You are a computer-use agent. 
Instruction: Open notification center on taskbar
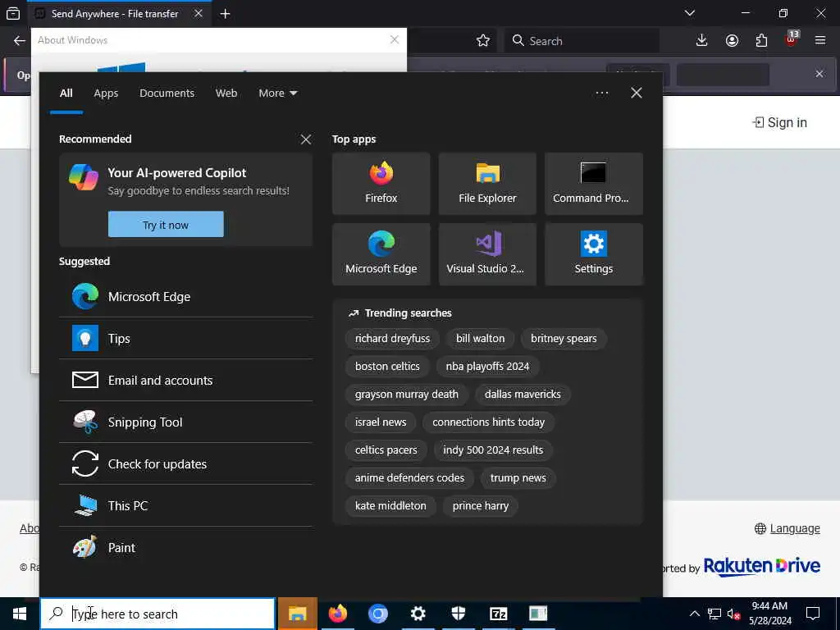813,614
